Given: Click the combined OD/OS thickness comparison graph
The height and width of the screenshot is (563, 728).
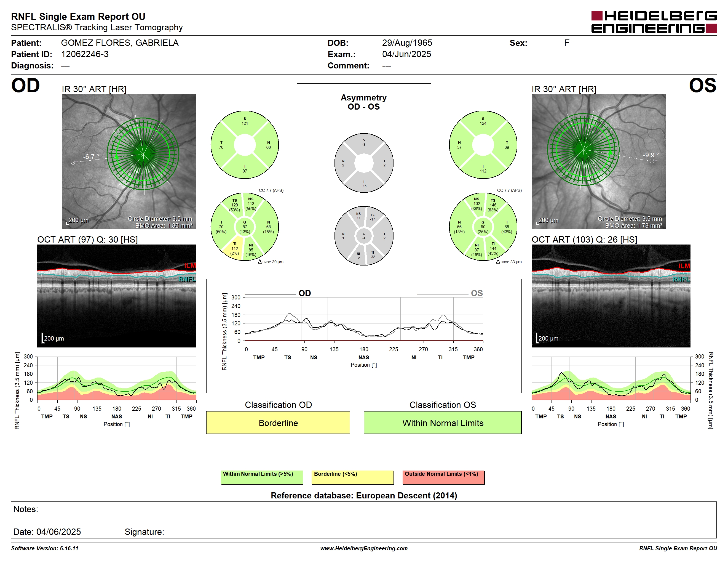Looking at the screenshot, I should 364,319.
